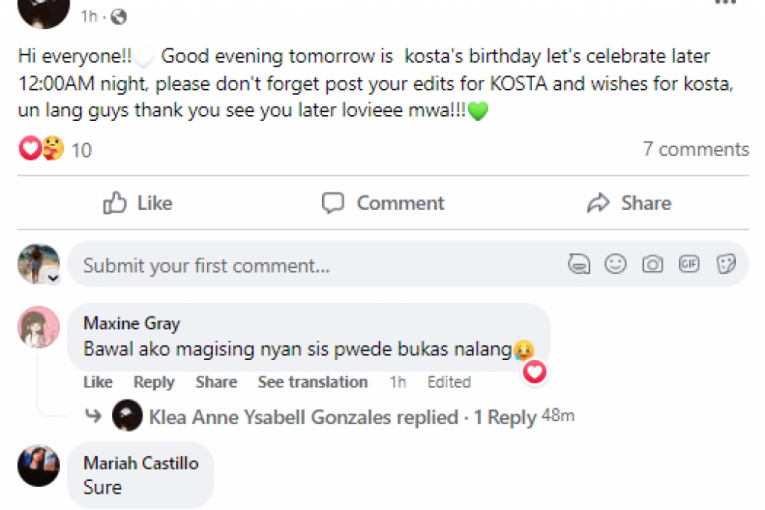The height and width of the screenshot is (510, 765).
Task: Like the post
Action: [138, 203]
